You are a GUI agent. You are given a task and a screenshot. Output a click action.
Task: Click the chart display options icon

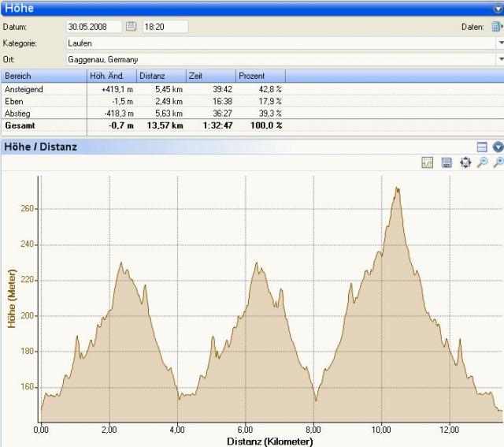[428, 162]
